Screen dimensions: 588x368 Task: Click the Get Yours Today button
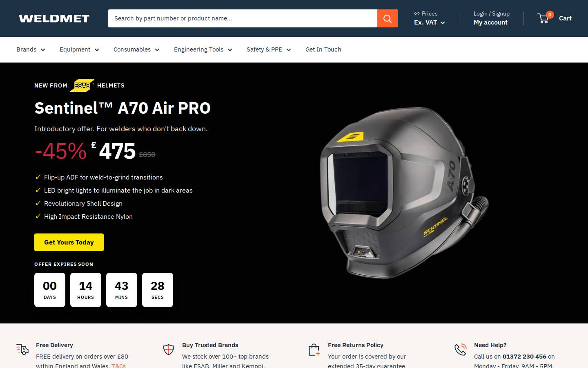coord(69,242)
